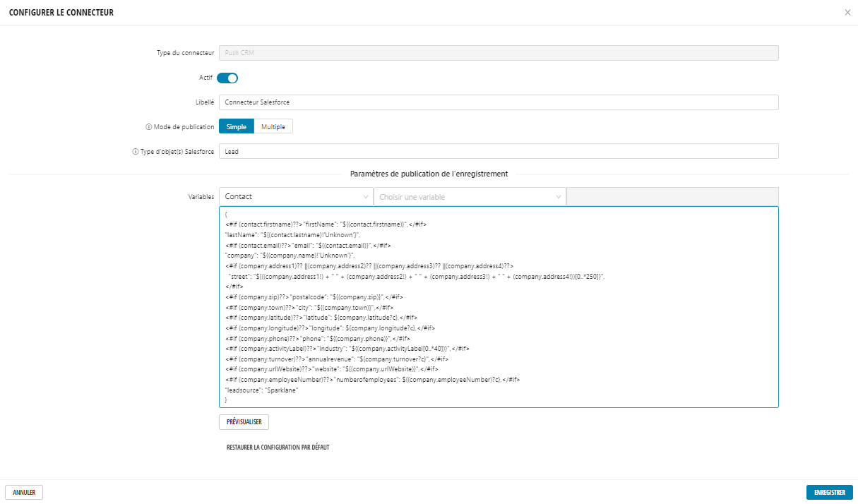Click the "industry" template line
Screen dimensions: 858x504
click(x=347, y=349)
